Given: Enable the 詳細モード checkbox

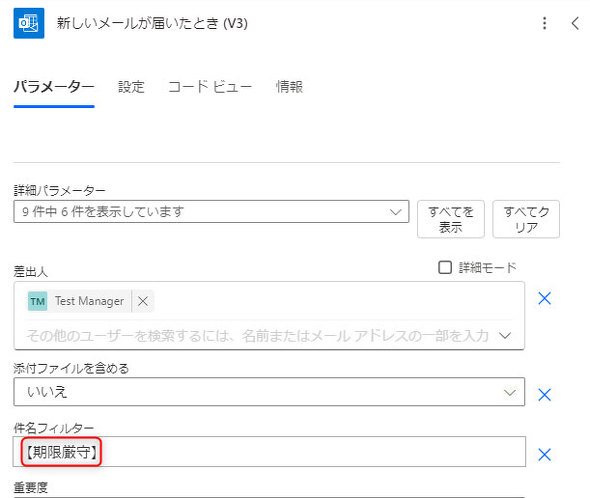Looking at the screenshot, I should click(x=445, y=268).
